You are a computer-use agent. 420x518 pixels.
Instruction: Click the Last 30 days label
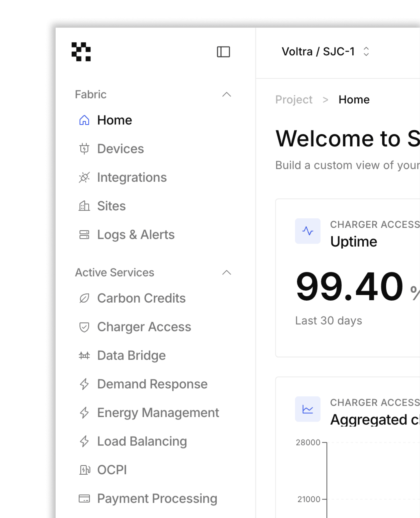coord(329,321)
